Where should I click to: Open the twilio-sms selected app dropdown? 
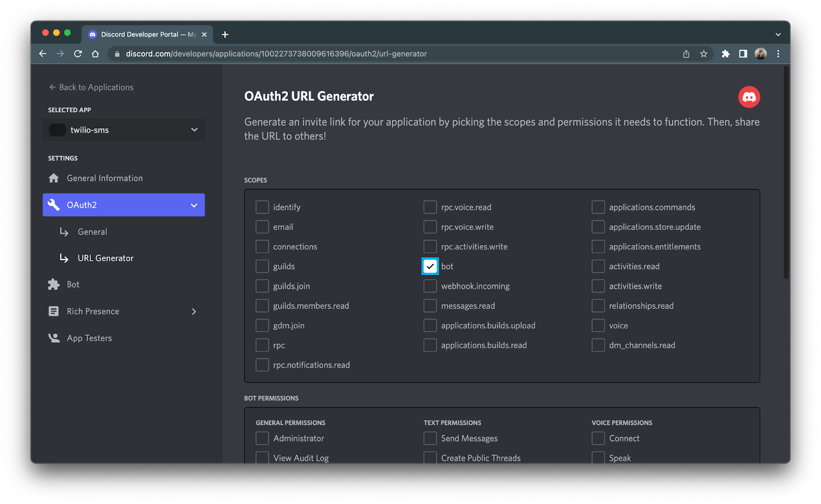click(x=124, y=130)
